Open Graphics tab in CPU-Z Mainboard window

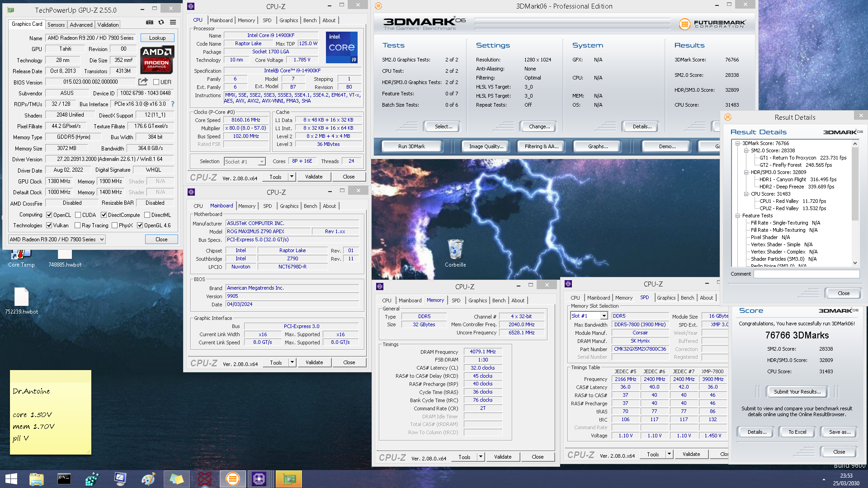click(289, 206)
